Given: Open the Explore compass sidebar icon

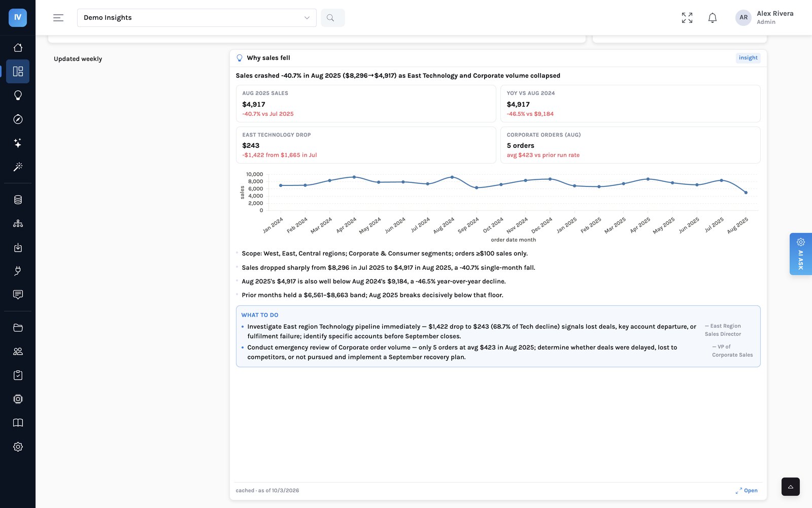Looking at the screenshot, I should (x=18, y=119).
